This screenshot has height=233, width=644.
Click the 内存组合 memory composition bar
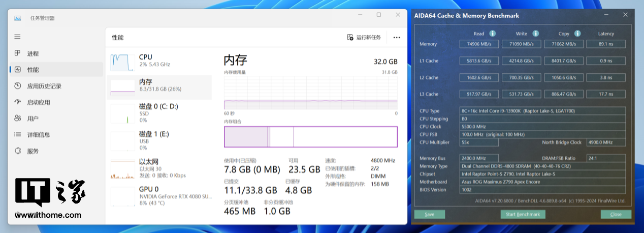click(x=310, y=137)
